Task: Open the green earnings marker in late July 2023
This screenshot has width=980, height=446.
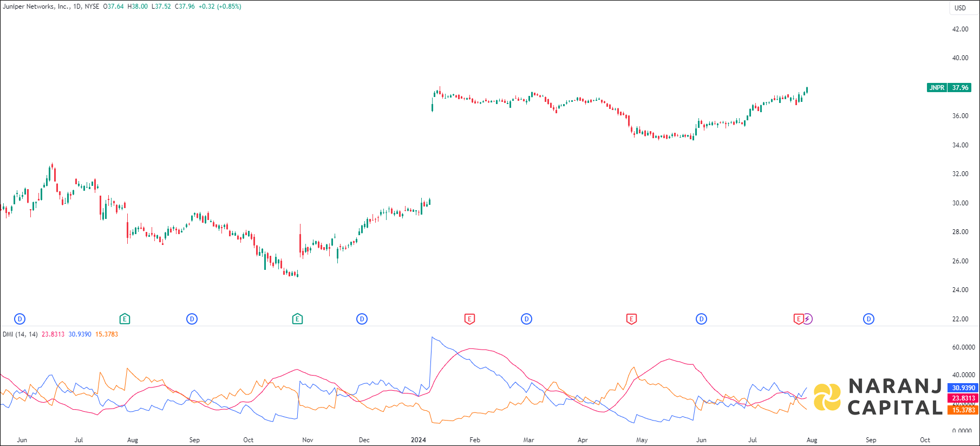Action: [125, 319]
